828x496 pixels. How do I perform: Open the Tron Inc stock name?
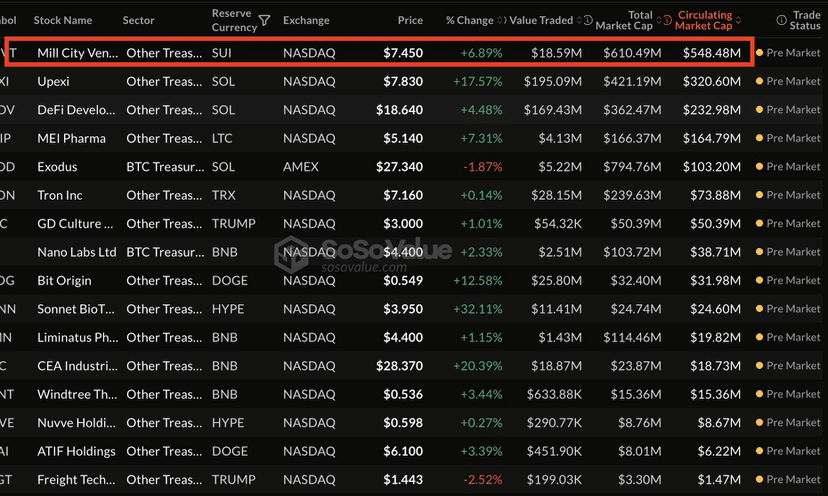point(60,195)
